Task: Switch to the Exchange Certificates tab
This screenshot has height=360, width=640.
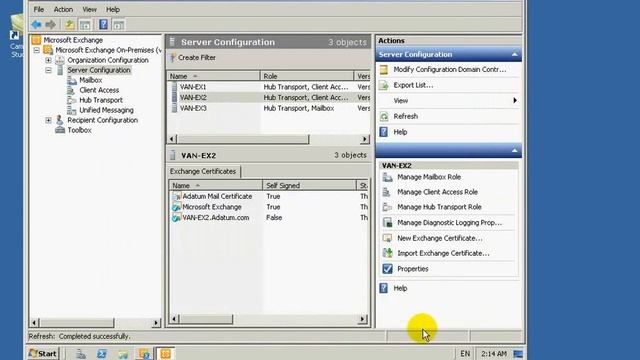Action: pos(203,171)
